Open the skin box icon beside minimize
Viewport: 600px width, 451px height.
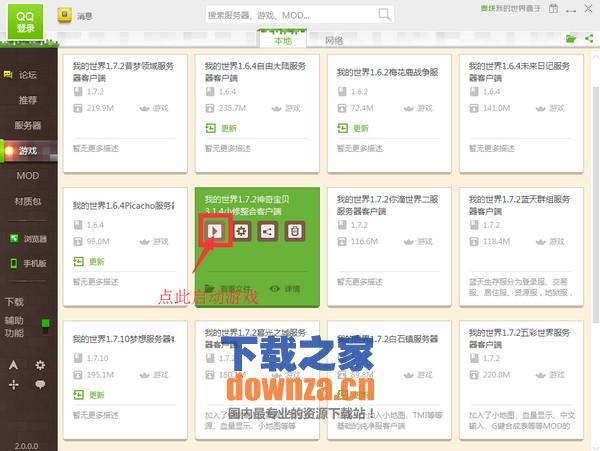pyautogui.click(x=553, y=8)
